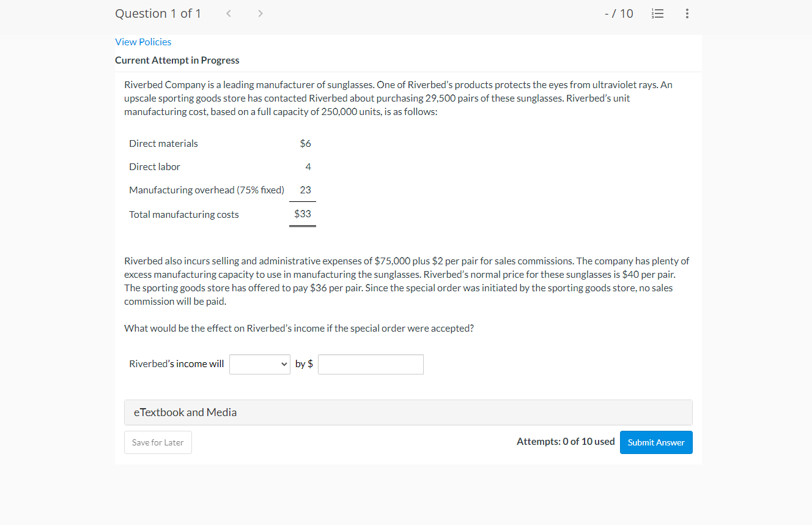The width and height of the screenshot is (812, 525).
Task: Expand eTextbook and Media section
Action: (x=408, y=412)
